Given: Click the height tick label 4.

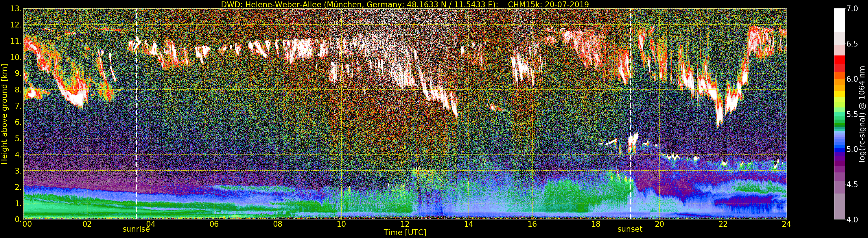Looking at the screenshot, I should pyautogui.click(x=18, y=155).
